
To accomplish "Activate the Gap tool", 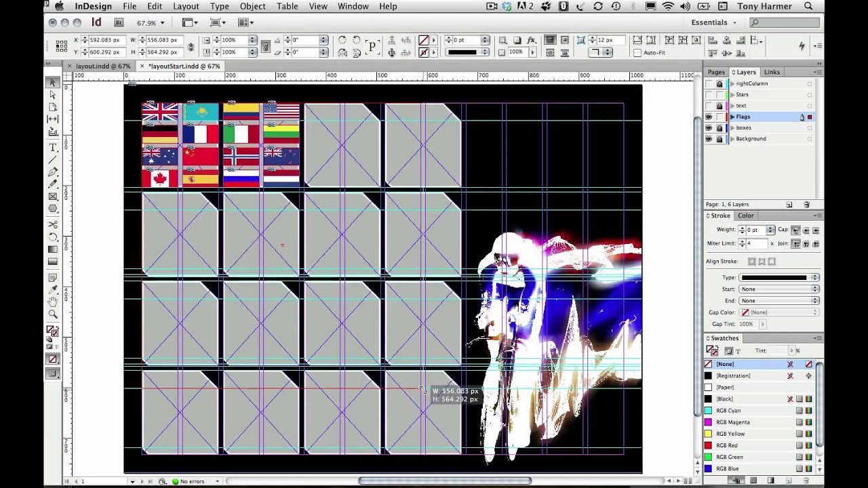I will coord(53,119).
